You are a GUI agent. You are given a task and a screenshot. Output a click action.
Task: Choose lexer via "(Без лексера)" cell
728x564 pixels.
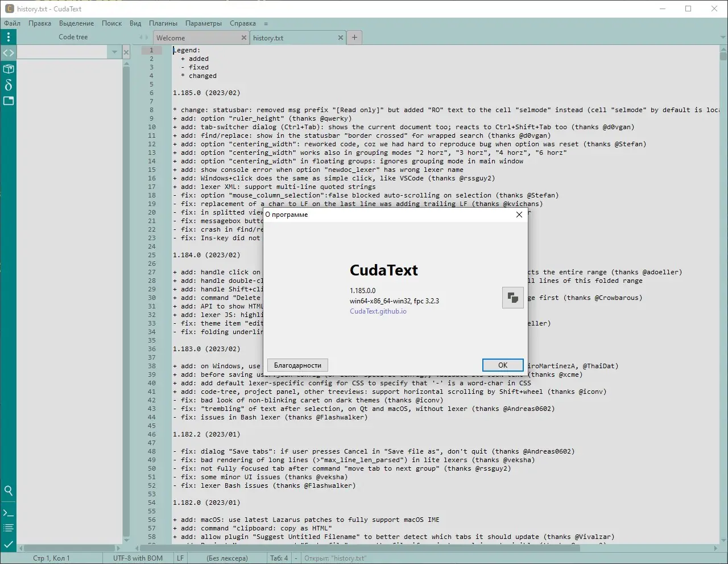point(227,558)
